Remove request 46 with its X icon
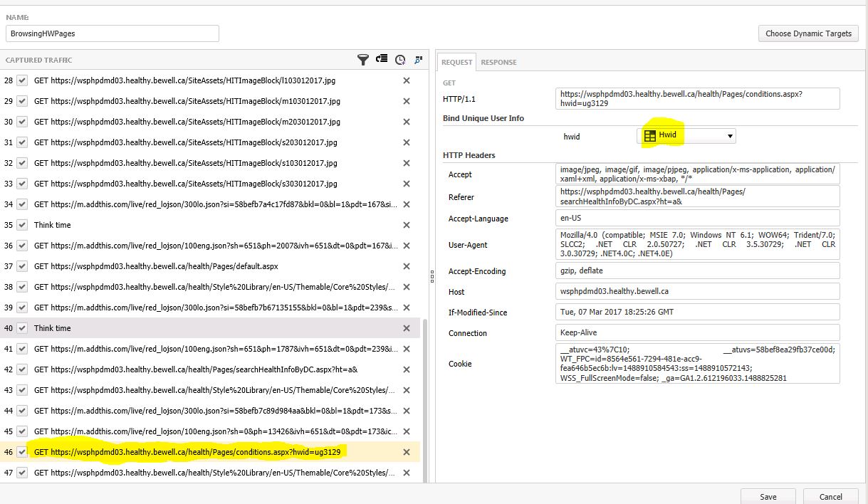 407,452
